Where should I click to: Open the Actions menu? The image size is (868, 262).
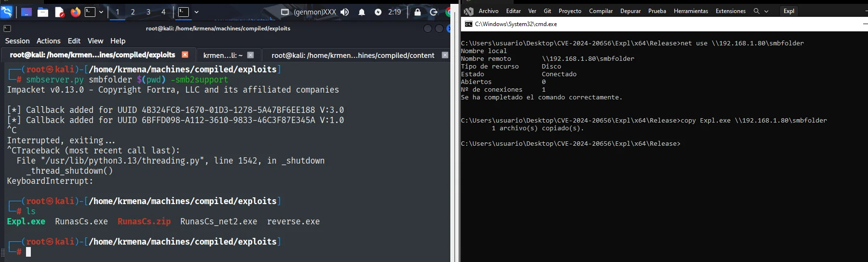49,41
